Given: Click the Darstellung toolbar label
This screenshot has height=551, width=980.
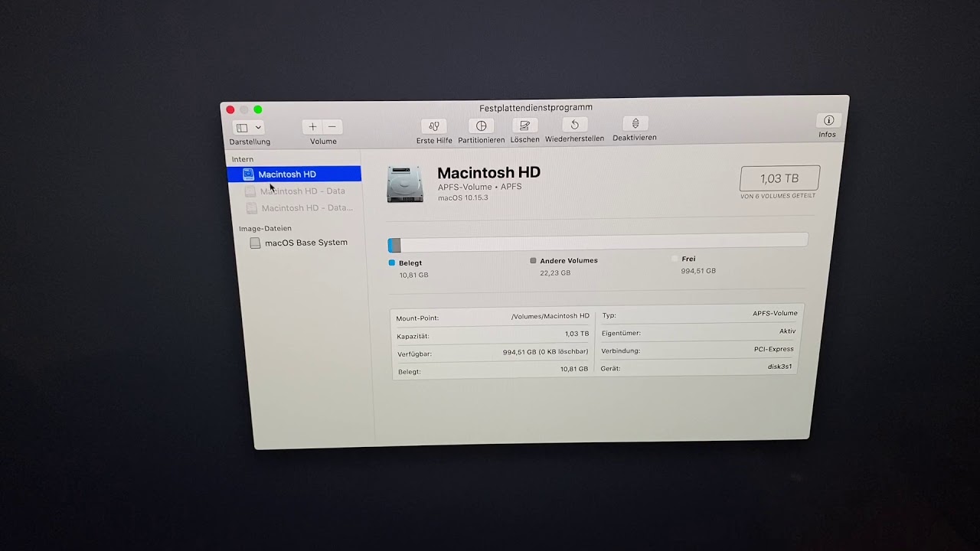Looking at the screenshot, I should (250, 142).
